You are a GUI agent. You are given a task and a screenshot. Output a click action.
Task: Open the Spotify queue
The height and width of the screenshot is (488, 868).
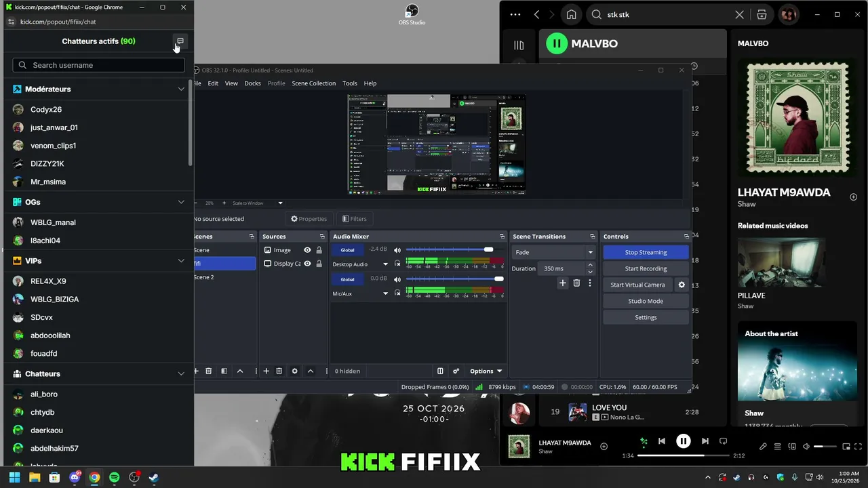777,447
